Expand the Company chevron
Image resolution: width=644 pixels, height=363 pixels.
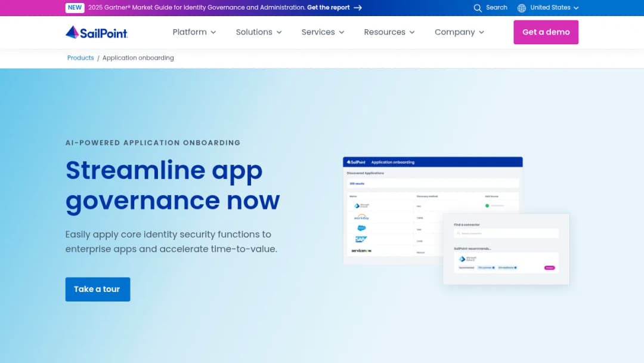point(481,32)
